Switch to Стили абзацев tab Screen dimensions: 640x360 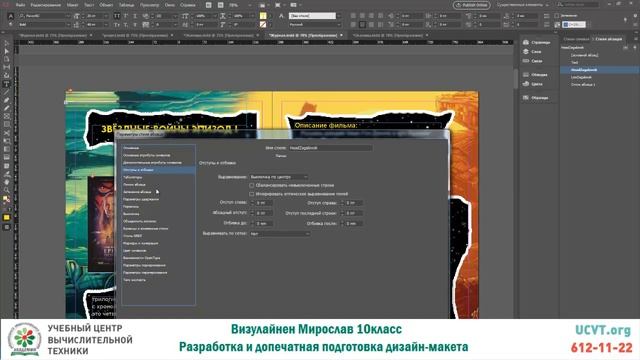[x=609, y=39]
